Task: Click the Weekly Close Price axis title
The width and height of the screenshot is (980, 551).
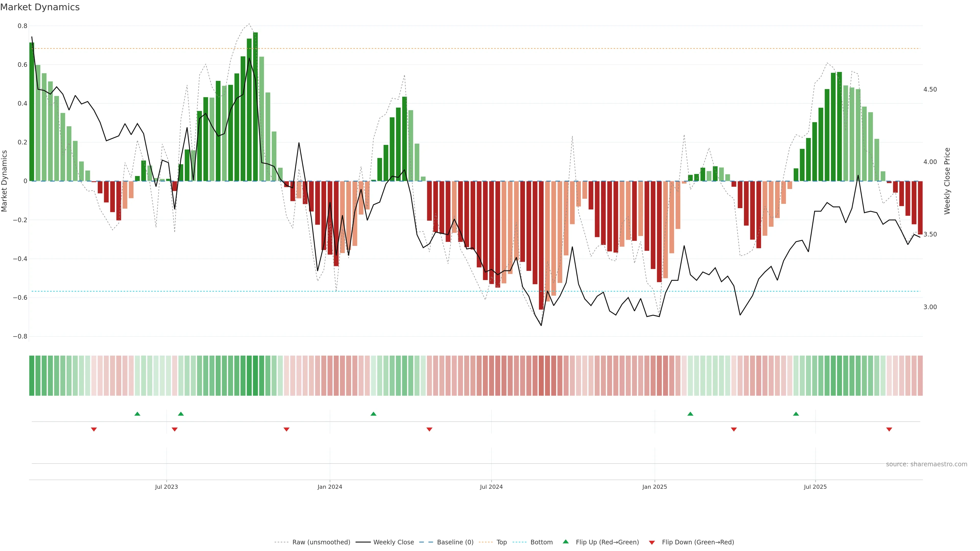Action: (x=947, y=181)
